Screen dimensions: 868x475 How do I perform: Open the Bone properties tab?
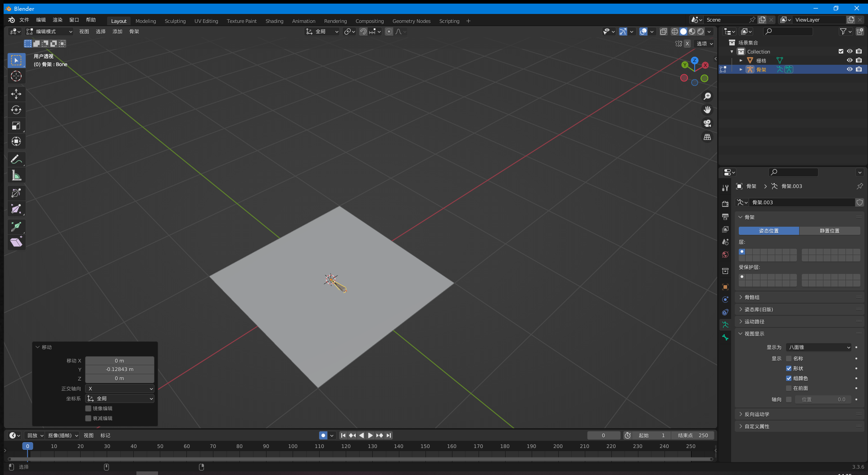point(725,337)
